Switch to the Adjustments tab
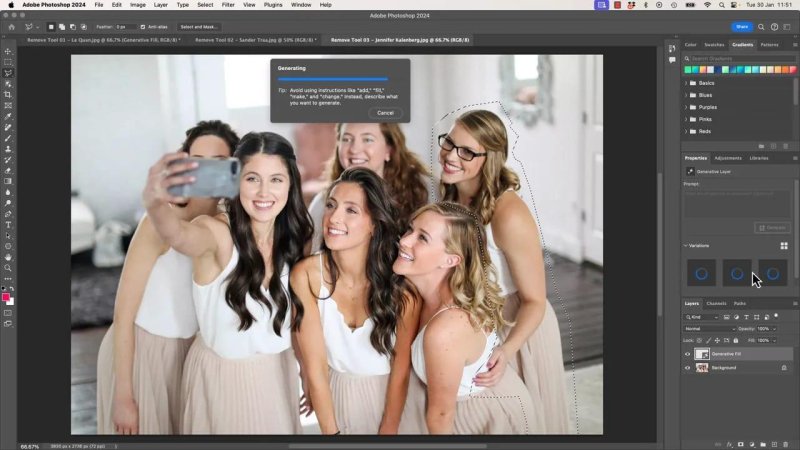The height and width of the screenshot is (450, 800). pos(728,158)
